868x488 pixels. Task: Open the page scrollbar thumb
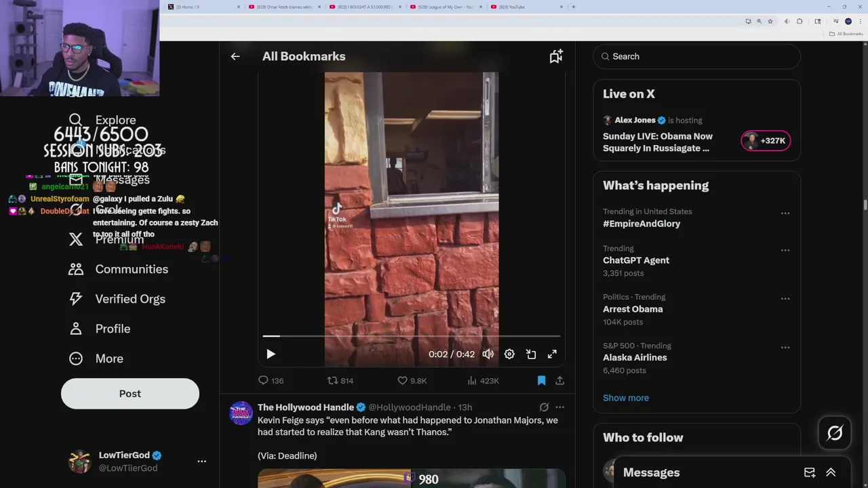[865, 205]
